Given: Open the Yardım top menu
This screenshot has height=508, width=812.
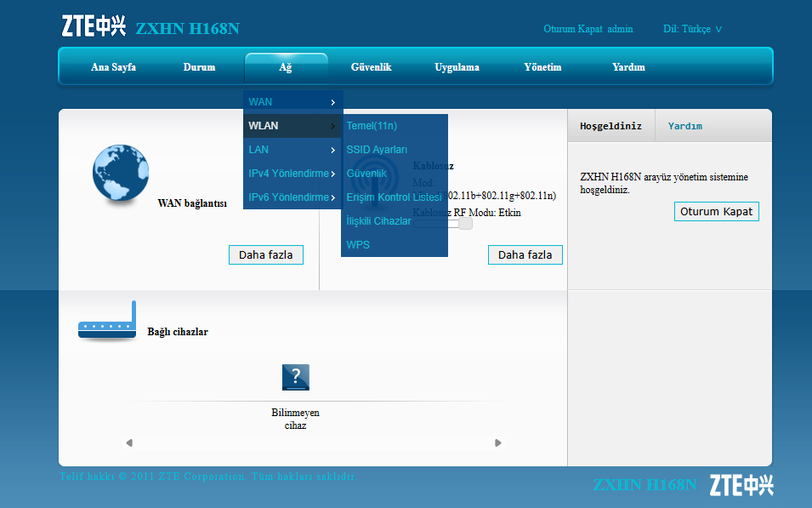Looking at the screenshot, I should coord(628,67).
